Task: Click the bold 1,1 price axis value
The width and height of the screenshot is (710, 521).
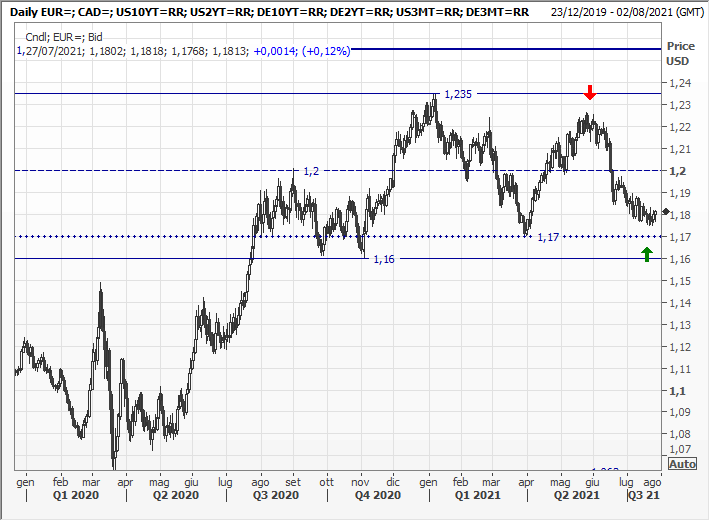Action: pos(677,391)
